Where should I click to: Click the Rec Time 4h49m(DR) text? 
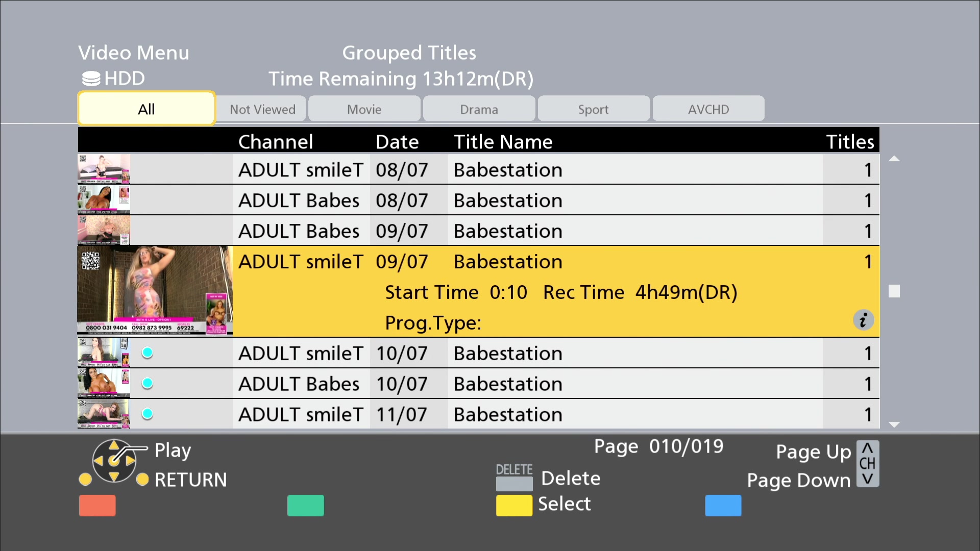click(640, 292)
